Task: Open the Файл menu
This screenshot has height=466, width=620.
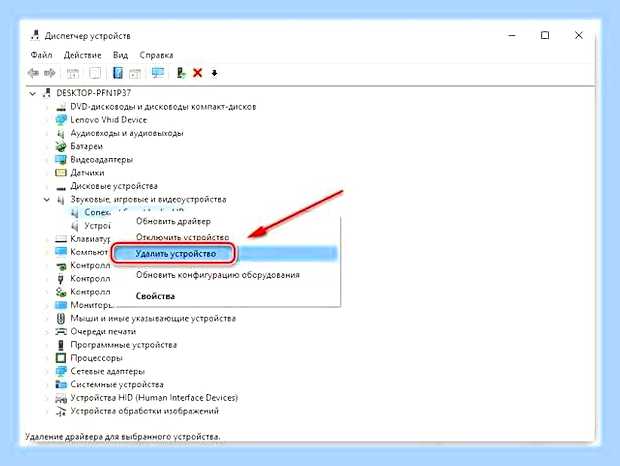Action: click(x=41, y=55)
